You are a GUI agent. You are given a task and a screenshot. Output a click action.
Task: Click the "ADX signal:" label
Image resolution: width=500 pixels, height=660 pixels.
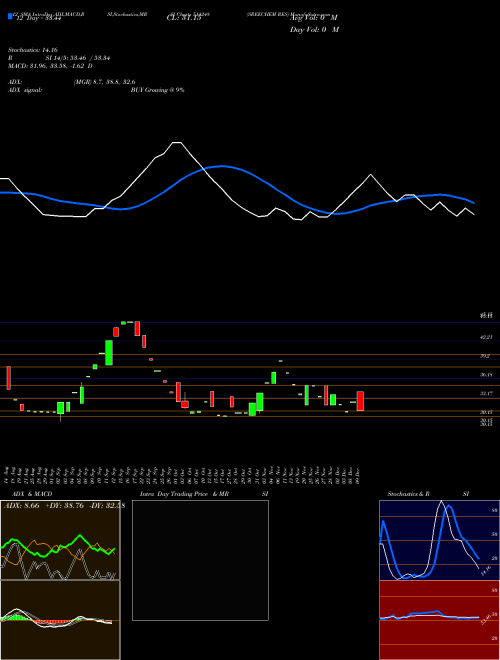[25, 90]
